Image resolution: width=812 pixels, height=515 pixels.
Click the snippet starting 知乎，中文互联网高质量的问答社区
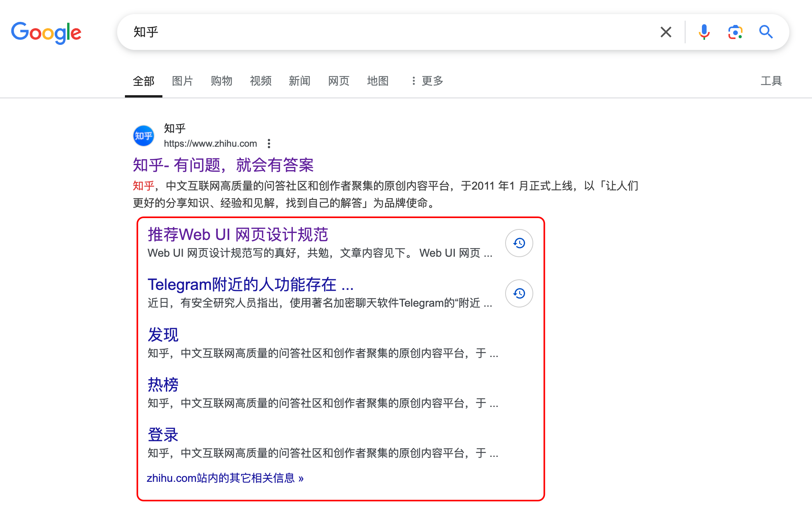click(x=386, y=194)
